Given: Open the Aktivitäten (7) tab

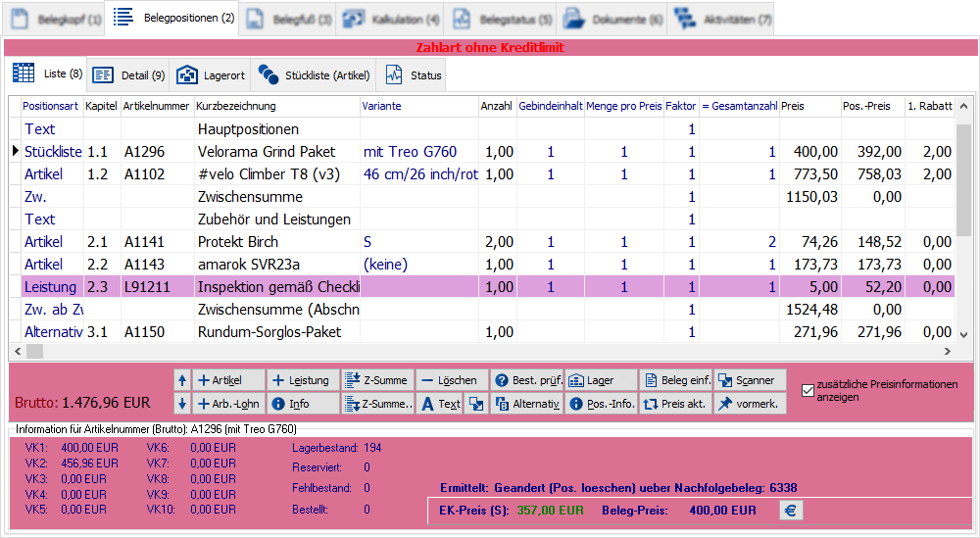Looking at the screenshot, I should click(x=722, y=20).
